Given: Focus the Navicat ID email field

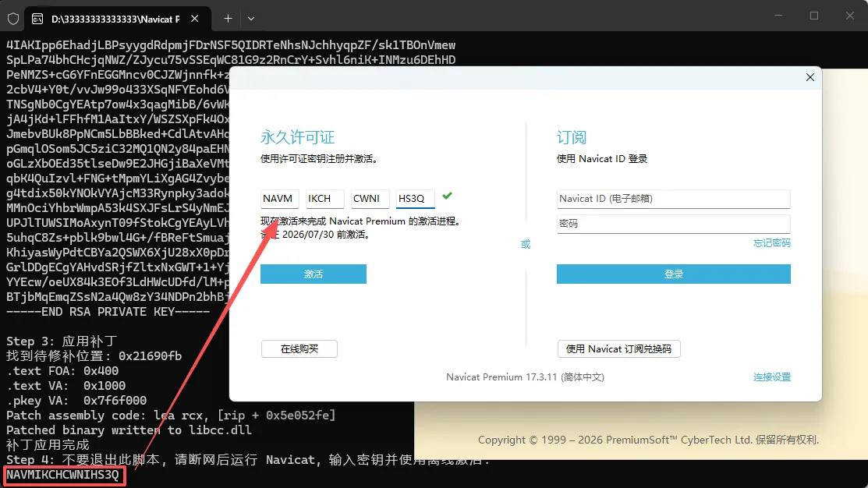Looking at the screenshot, I should (x=673, y=199).
